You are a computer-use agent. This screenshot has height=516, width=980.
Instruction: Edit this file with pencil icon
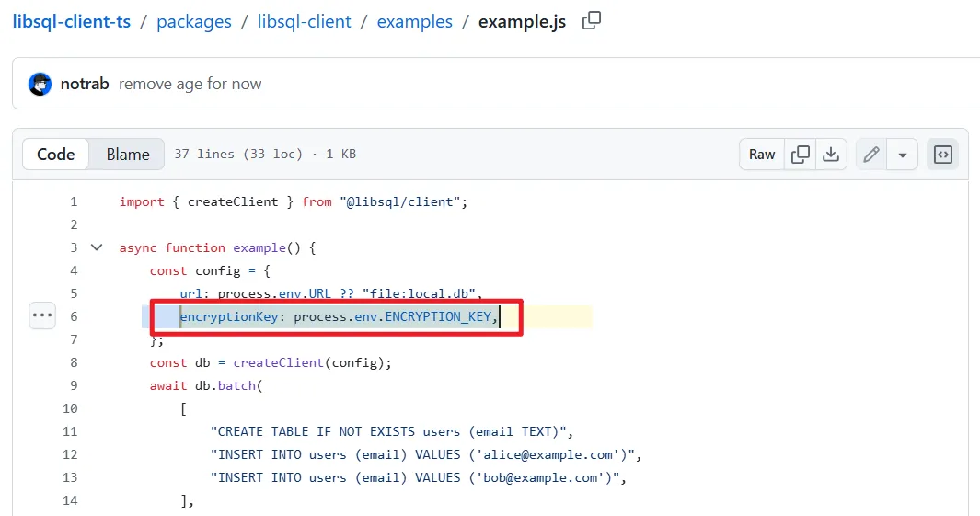pos(870,155)
